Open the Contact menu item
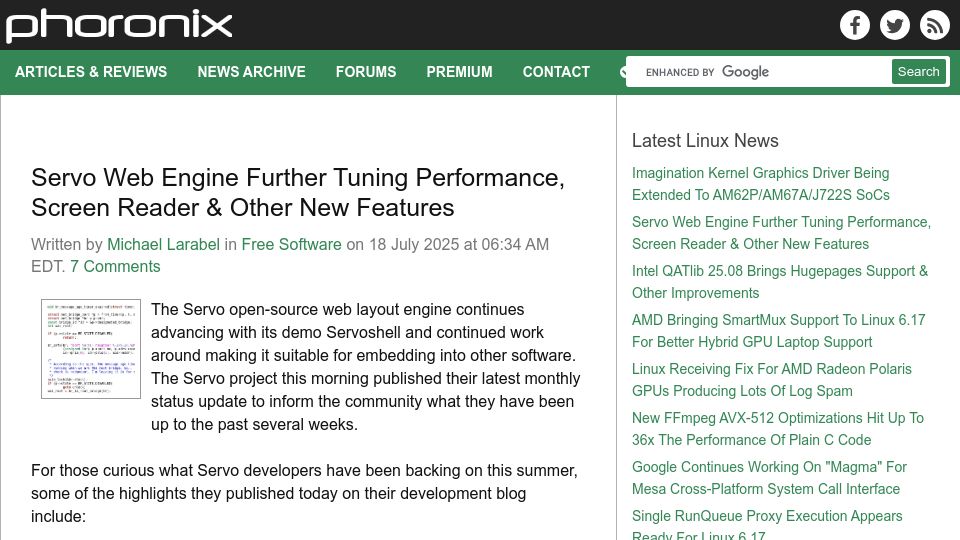Viewport: 960px width, 540px height. (556, 72)
